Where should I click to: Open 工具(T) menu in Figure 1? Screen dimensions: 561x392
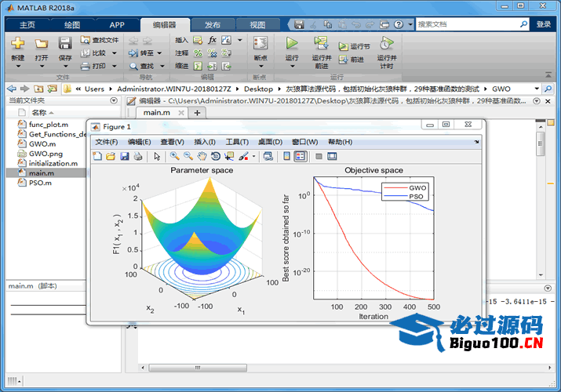point(237,142)
